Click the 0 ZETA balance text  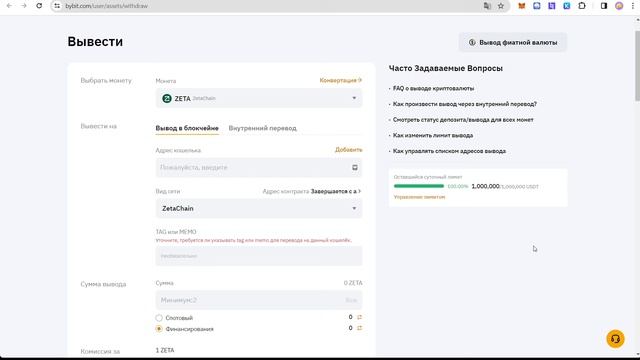[353, 283]
